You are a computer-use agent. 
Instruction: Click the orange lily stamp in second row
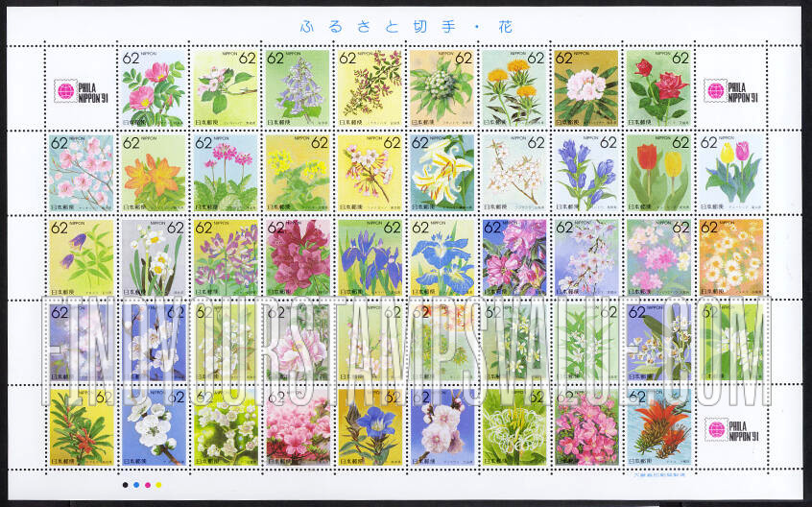coord(152,173)
